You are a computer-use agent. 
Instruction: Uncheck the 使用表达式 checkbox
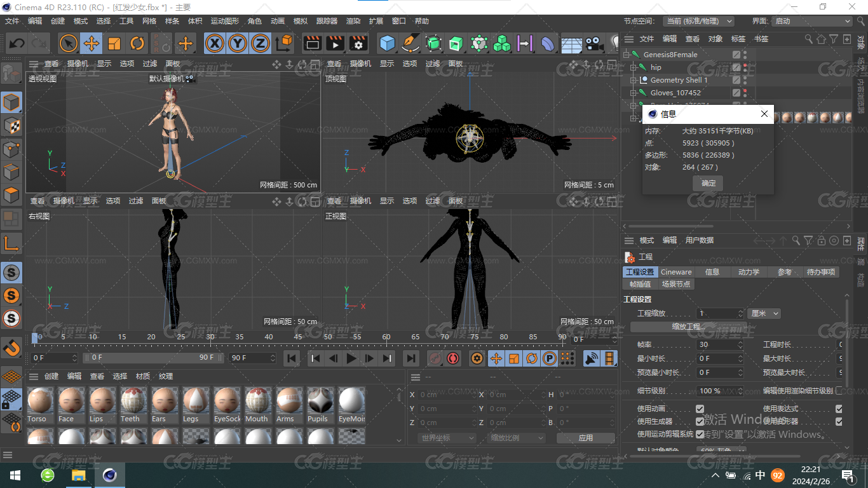839,409
